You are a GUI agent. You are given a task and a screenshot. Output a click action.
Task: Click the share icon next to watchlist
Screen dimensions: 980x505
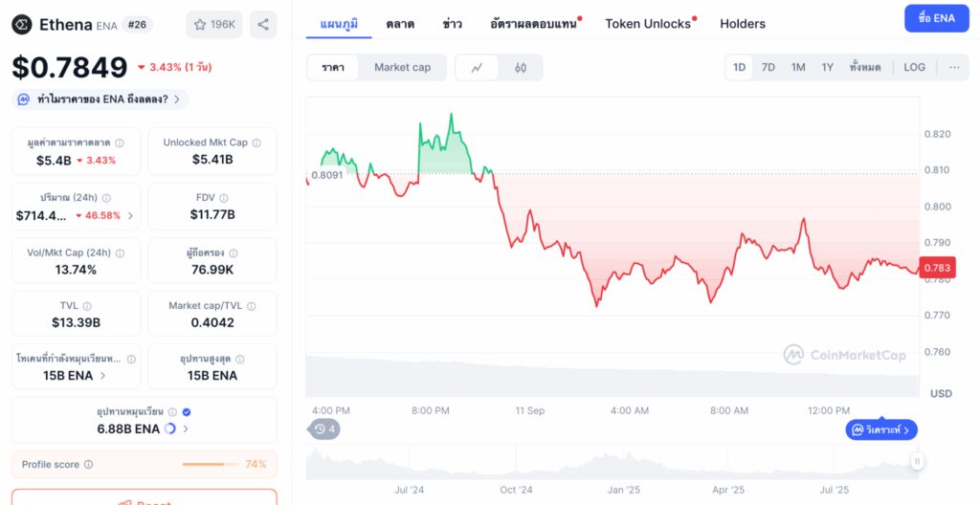[263, 24]
